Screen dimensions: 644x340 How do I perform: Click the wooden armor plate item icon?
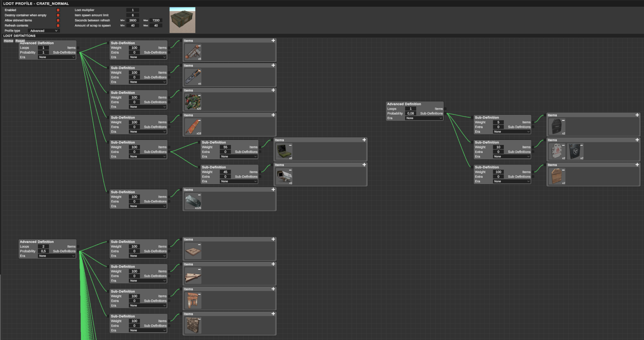(x=557, y=176)
